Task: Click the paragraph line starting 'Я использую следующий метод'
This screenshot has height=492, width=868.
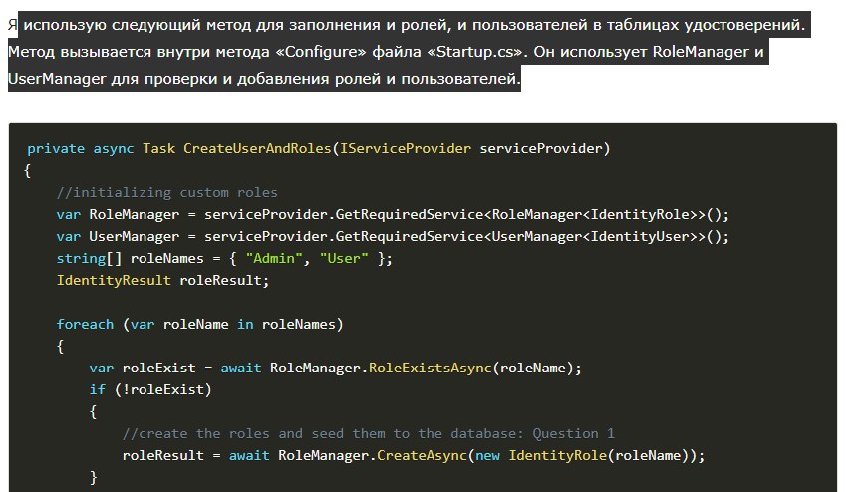Action: coord(407,25)
